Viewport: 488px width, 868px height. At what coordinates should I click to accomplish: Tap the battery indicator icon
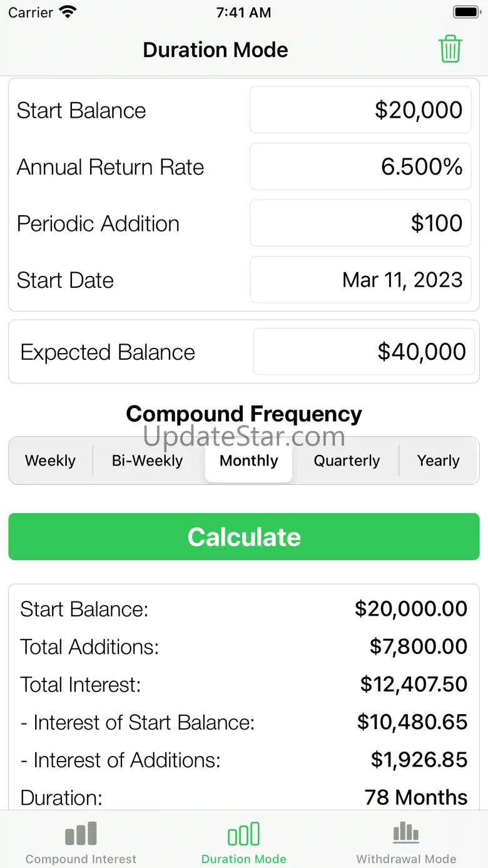click(x=466, y=13)
